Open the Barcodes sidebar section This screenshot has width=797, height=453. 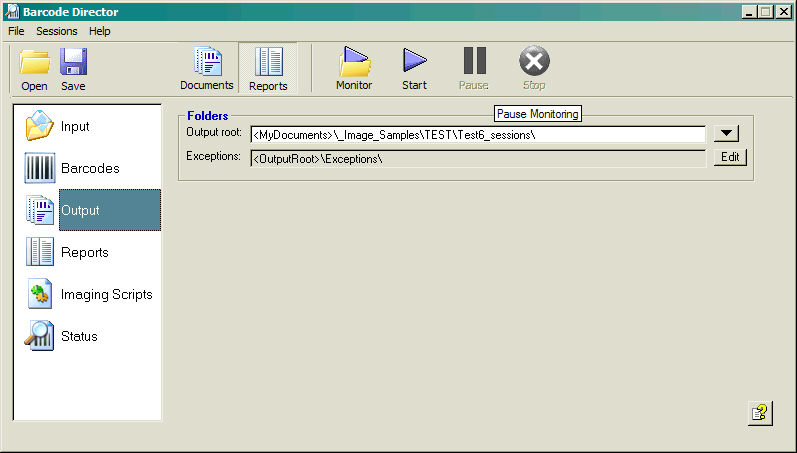[x=88, y=169]
